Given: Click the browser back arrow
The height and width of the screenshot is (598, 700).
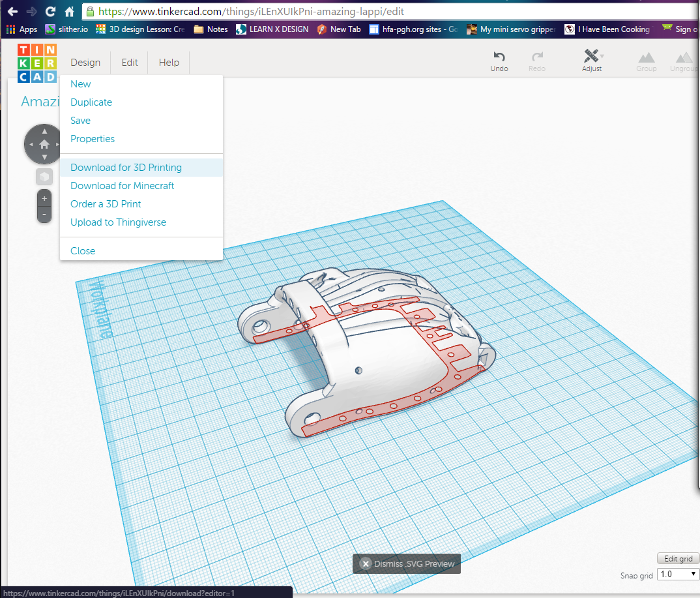Looking at the screenshot, I should (12, 12).
